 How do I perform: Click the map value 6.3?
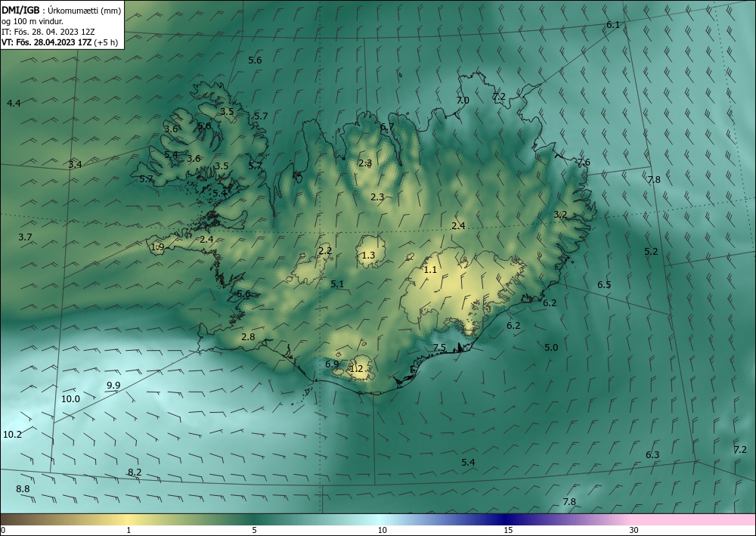point(652,455)
